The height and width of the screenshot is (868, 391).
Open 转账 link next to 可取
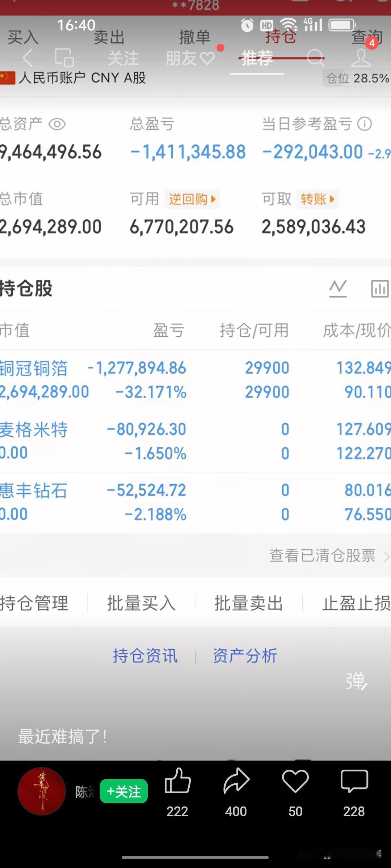[x=318, y=199]
